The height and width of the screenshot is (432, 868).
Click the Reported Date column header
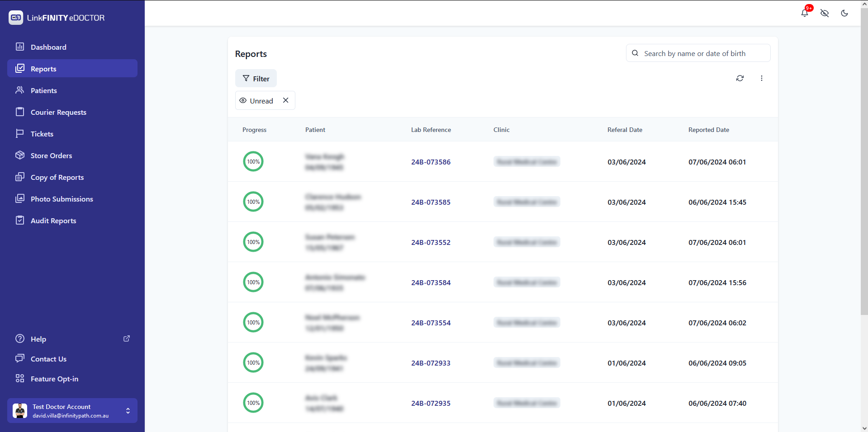coord(709,130)
